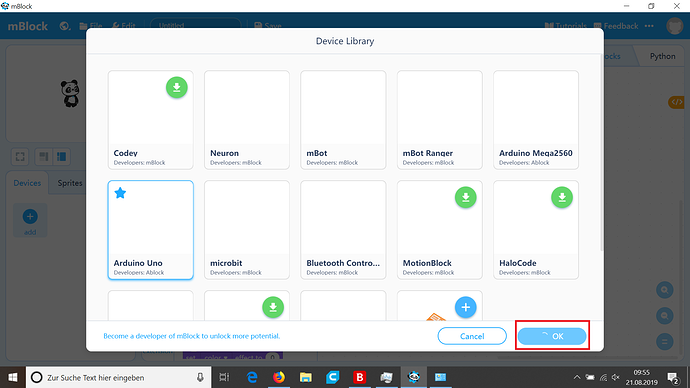Image resolution: width=690 pixels, height=388 pixels.
Task: Open the Edit menu
Action: (124, 26)
